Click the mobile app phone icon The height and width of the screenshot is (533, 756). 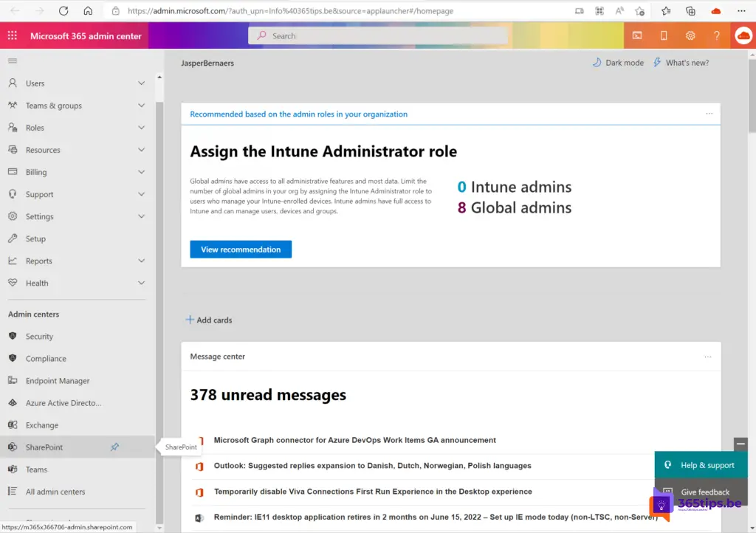[664, 35]
